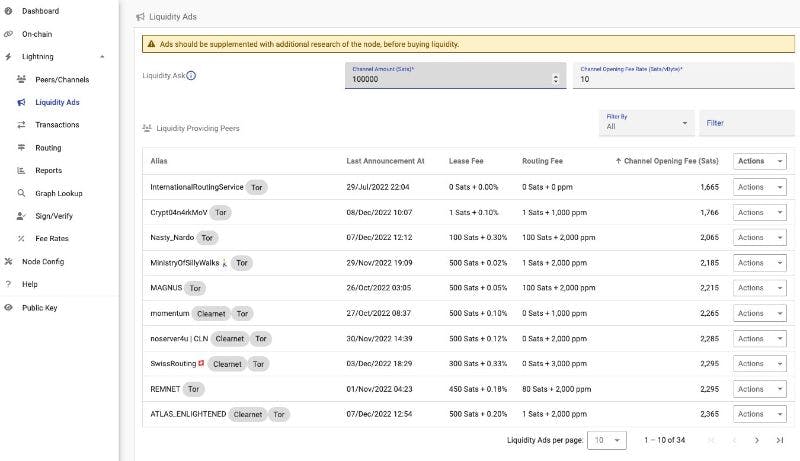Click the Fee Rates percent icon
The width and height of the screenshot is (800, 461).
pyautogui.click(x=21, y=238)
